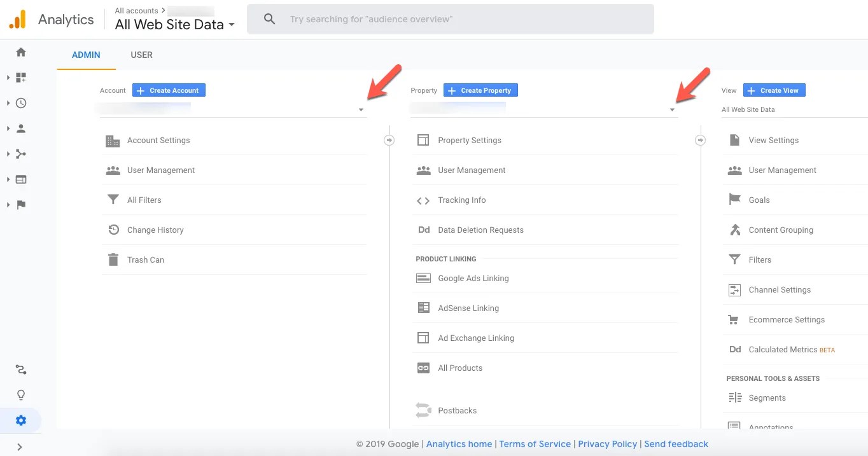Viewport: 868px width, 456px height.
Task: Click the Create Account button
Action: pos(168,90)
